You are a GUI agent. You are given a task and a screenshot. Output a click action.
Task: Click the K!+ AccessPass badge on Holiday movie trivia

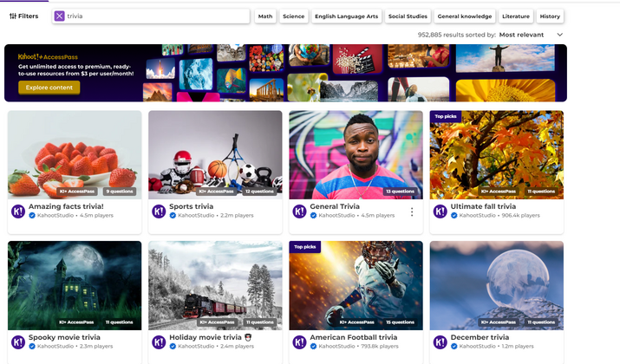[217, 322]
